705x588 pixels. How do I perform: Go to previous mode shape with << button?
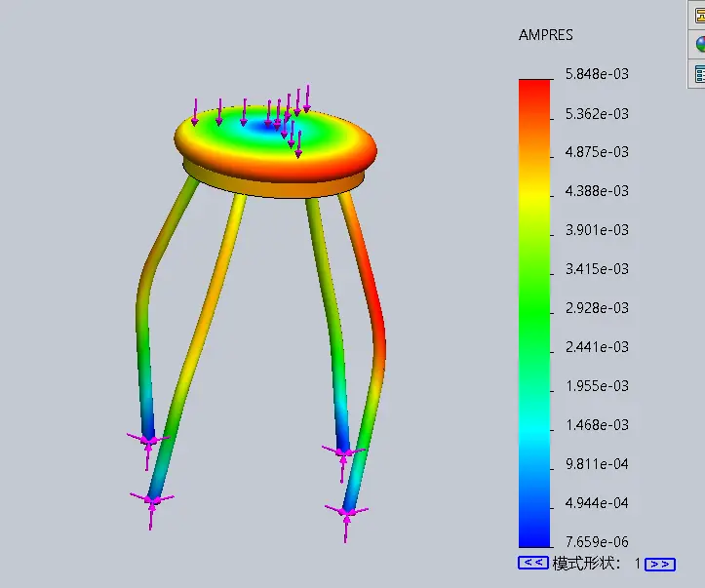pyautogui.click(x=533, y=563)
